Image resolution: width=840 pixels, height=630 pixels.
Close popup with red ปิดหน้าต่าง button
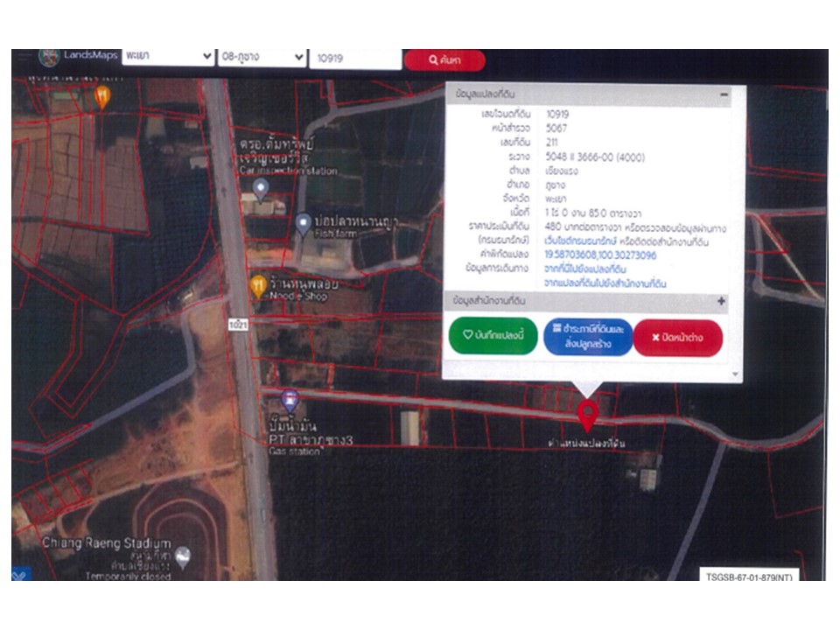pos(678,338)
